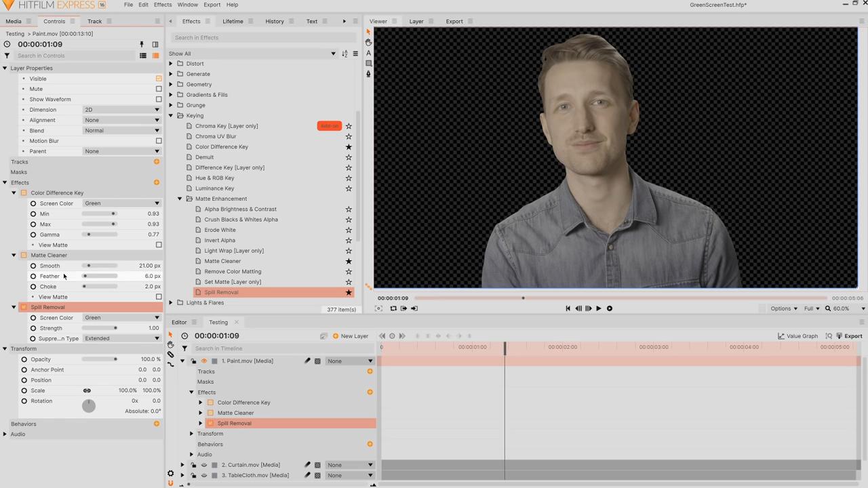Select the viewer Hand tool
The image size is (868, 488).
(368, 42)
